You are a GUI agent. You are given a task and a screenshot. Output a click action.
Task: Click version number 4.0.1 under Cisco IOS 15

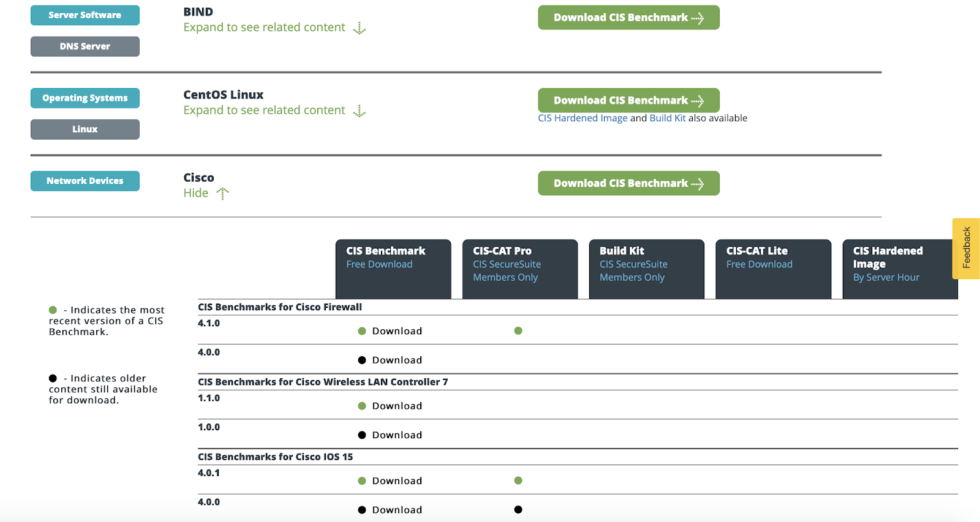(x=209, y=473)
